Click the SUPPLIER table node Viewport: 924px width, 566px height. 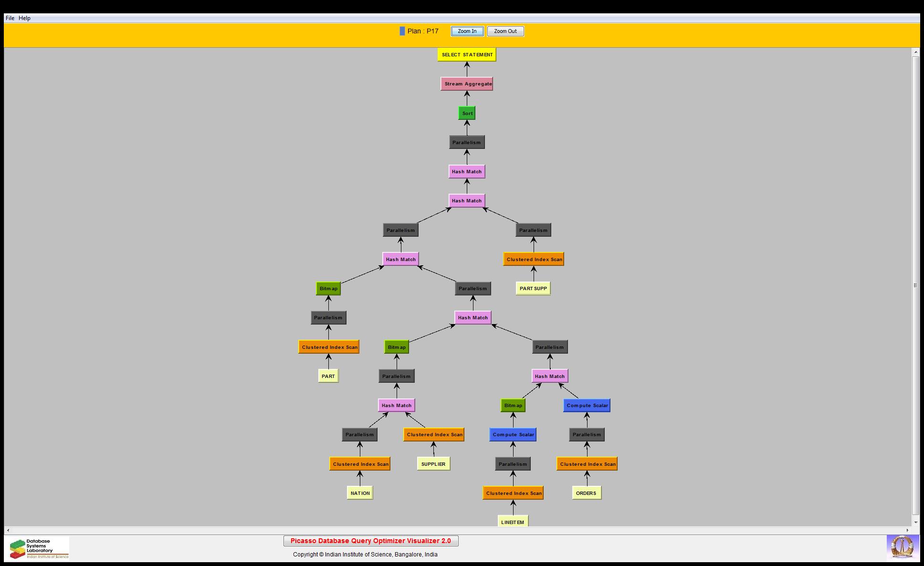433,464
